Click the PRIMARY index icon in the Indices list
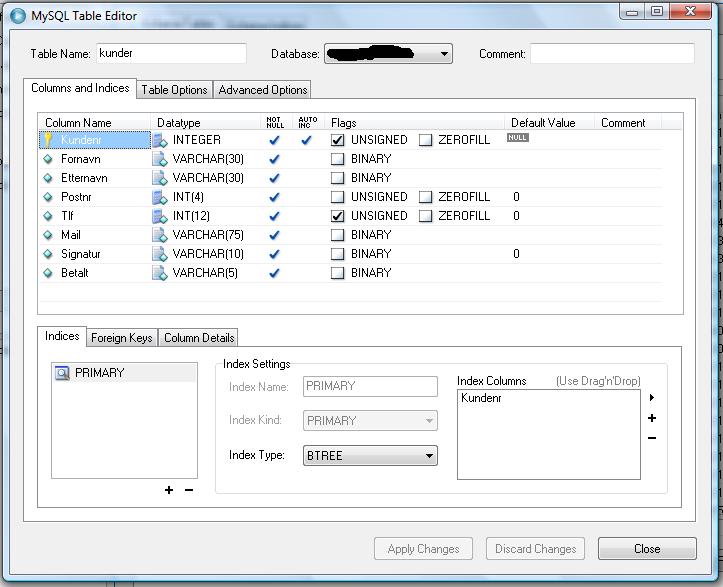This screenshot has height=587, width=723. tap(62, 373)
